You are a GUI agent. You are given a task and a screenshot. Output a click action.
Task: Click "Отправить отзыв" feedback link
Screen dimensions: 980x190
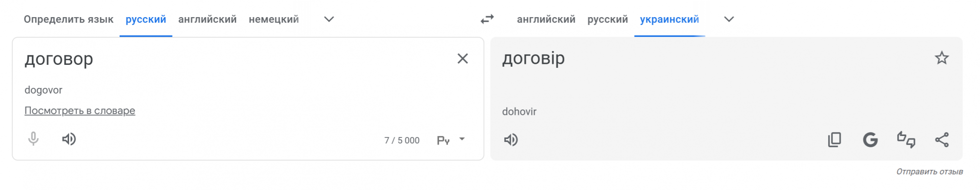(x=930, y=171)
